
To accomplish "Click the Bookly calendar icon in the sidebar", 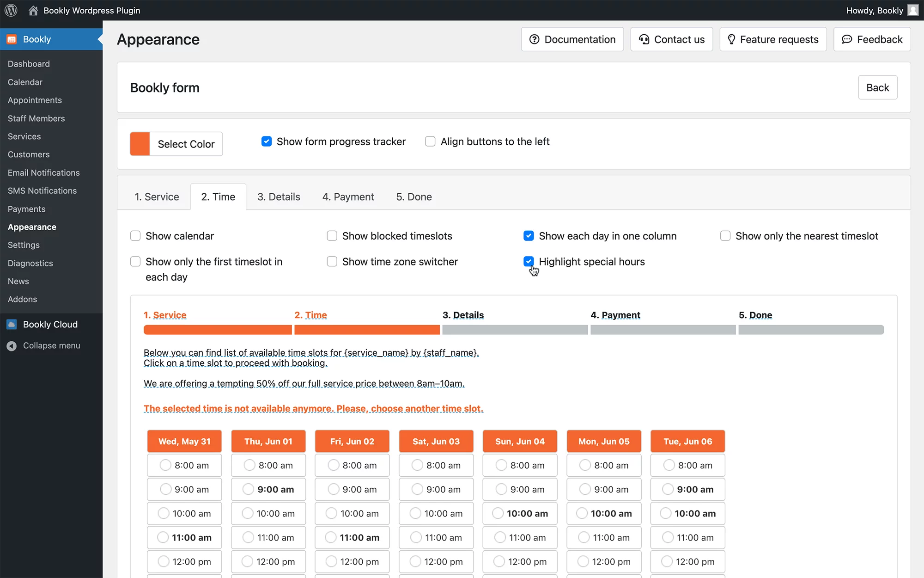I will click(x=12, y=39).
